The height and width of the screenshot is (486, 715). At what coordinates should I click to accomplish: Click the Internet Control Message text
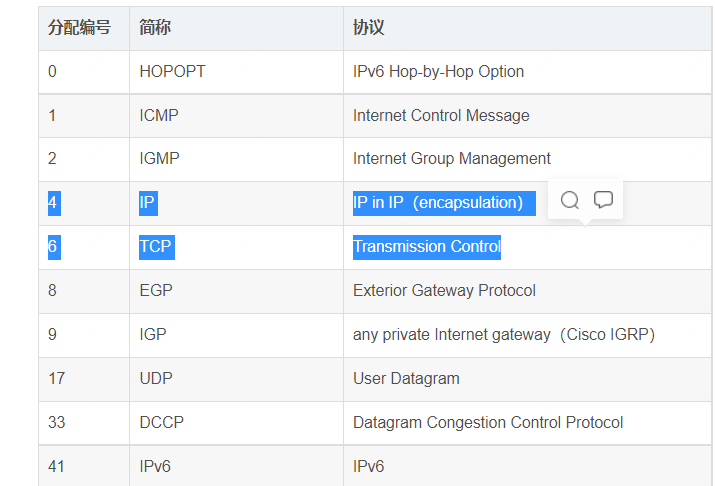pyautogui.click(x=441, y=116)
